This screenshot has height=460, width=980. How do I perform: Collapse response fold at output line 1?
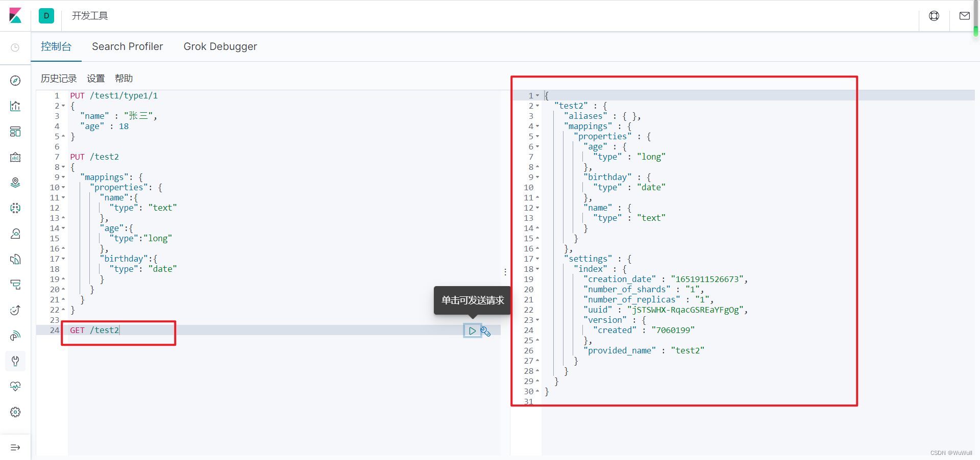click(x=537, y=96)
